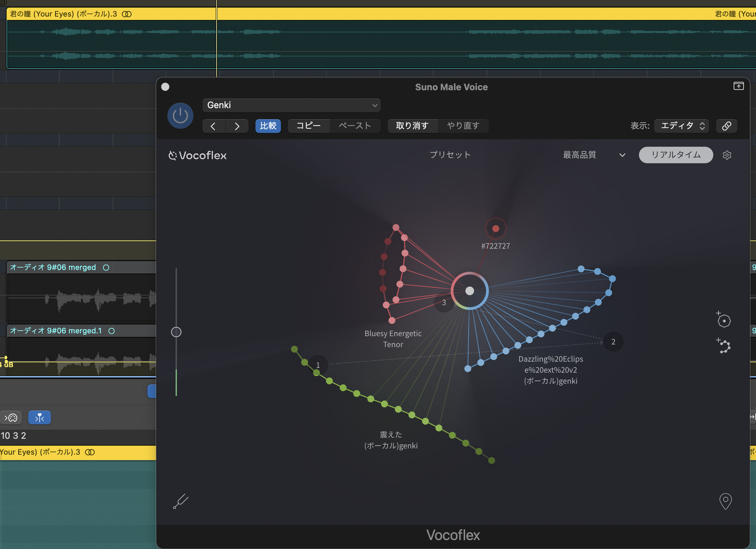The height and width of the screenshot is (549, 756).
Task: Toggle リアルタイム real-time processing mode
Action: click(676, 155)
